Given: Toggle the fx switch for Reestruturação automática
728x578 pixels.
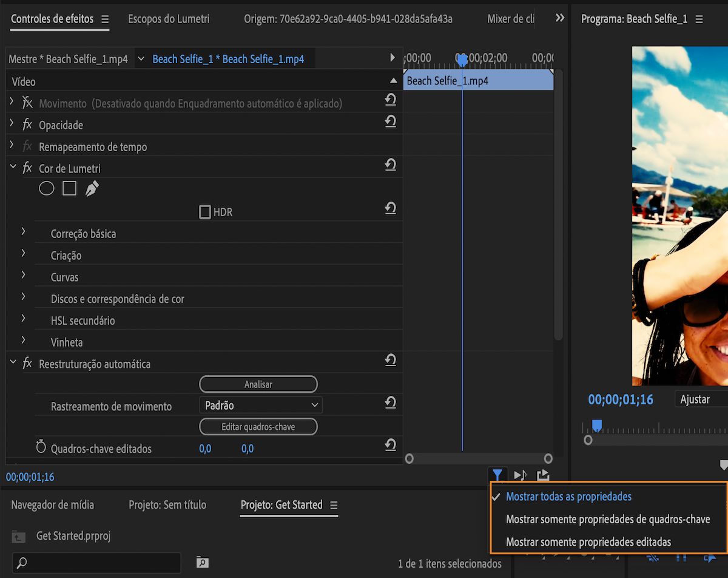Looking at the screenshot, I should (27, 364).
